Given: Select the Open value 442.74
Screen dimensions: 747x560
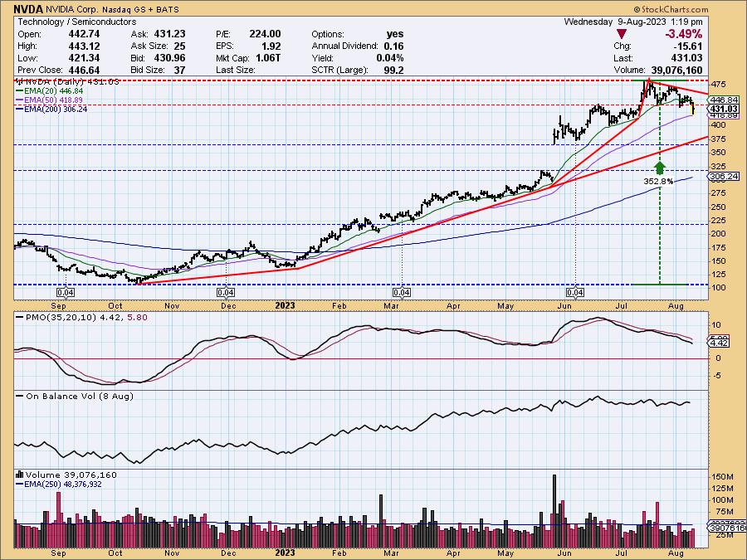Looking at the screenshot, I should click(x=84, y=34).
